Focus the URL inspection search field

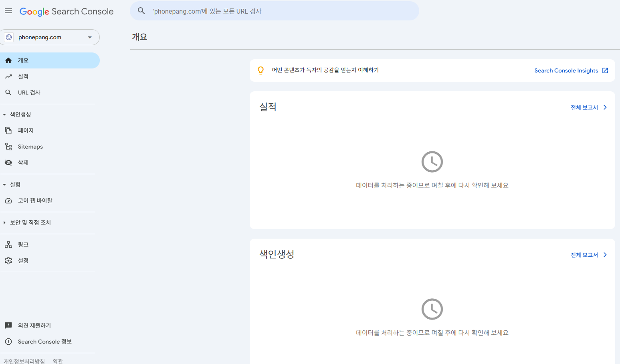[x=275, y=11]
